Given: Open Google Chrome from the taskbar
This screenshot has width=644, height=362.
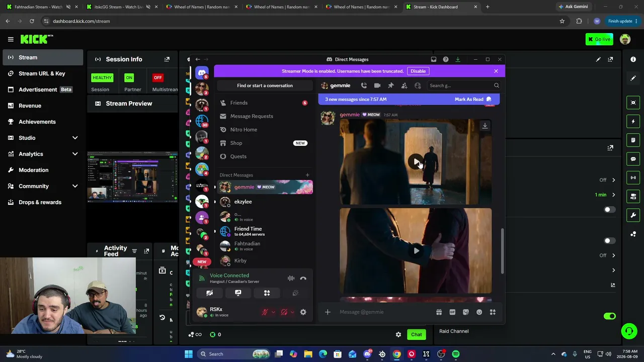Looking at the screenshot, I should click(397, 354).
